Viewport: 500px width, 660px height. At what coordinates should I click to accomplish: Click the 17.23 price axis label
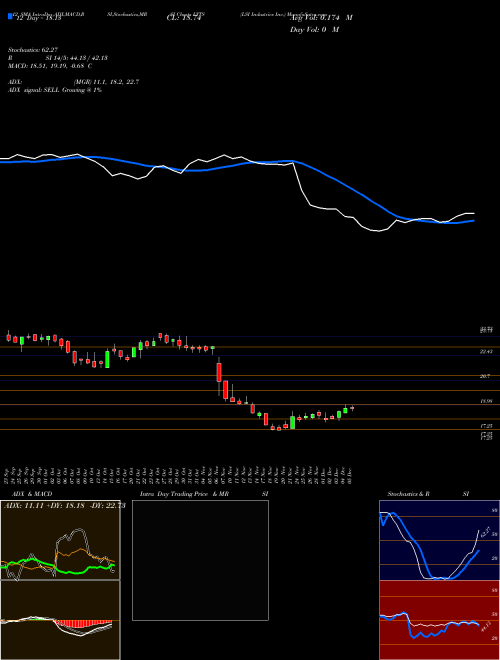pos(486,426)
